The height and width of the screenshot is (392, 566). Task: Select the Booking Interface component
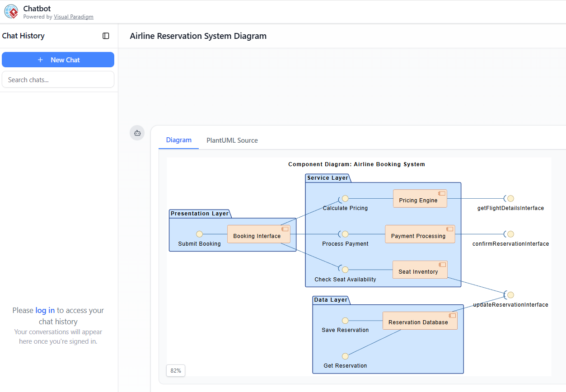pos(257,236)
